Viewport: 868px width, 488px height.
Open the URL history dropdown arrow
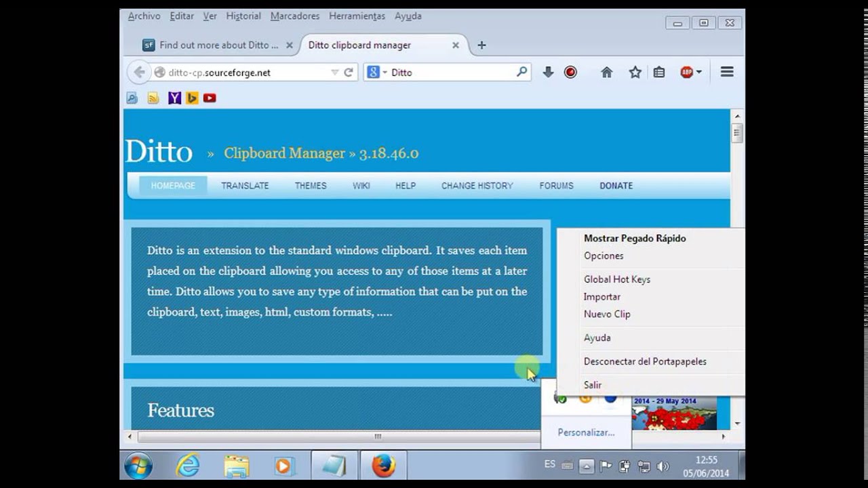(x=334, y=73)
